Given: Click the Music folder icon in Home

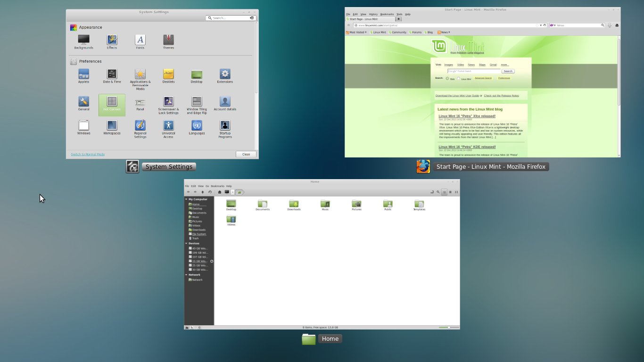Looking at the screenshot, I should [x=325, y=204].
